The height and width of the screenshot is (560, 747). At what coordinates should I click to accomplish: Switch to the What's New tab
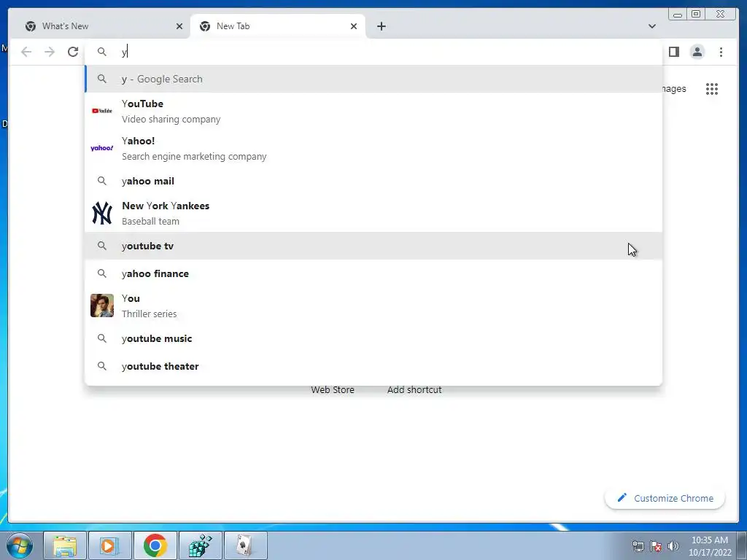click(100, 26)
